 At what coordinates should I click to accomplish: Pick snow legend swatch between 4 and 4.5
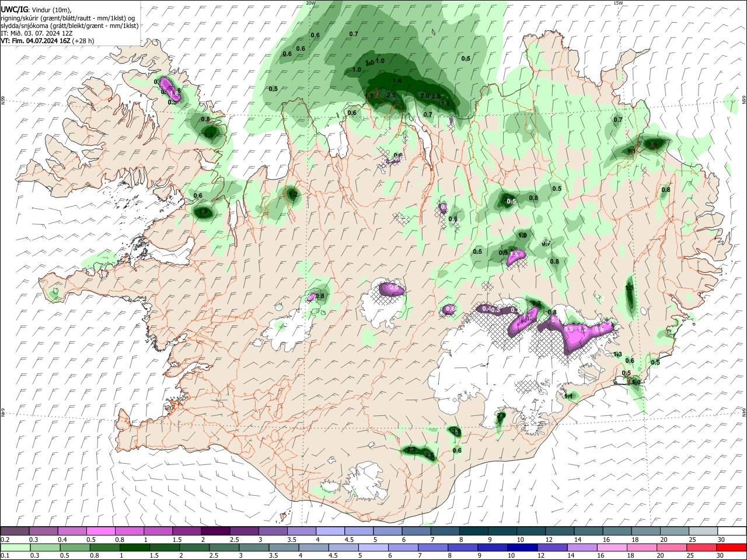(x=330, y=531)
